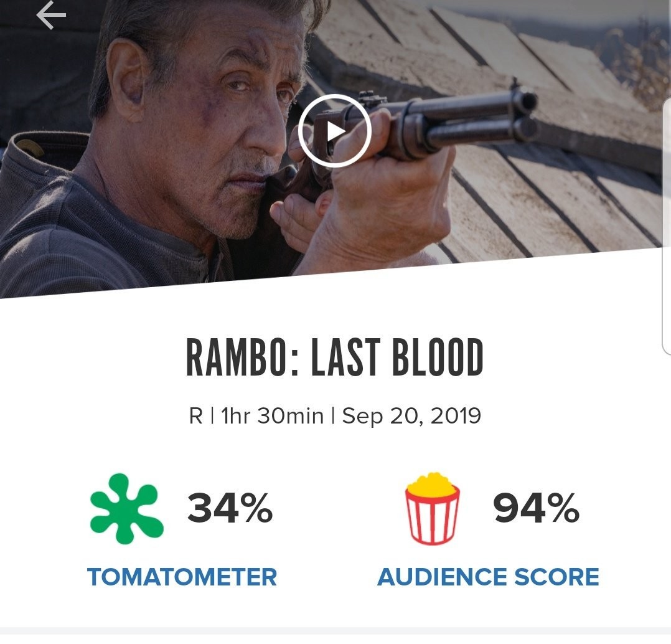The image size is (671, 644).
Task: Tap the R rating text
Action: click(195, 415)
